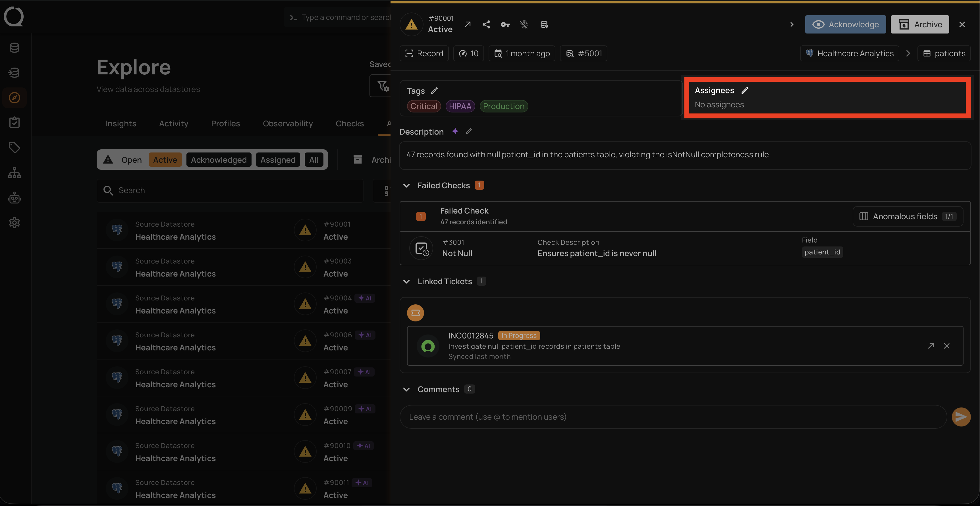Click the database settings icon in header
Image resolution: width=980 pixels, height=506 pixels.
point(544,24)
